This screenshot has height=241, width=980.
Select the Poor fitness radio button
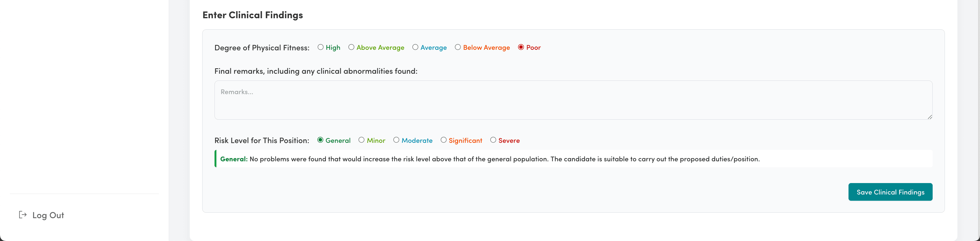coord(521,47)
